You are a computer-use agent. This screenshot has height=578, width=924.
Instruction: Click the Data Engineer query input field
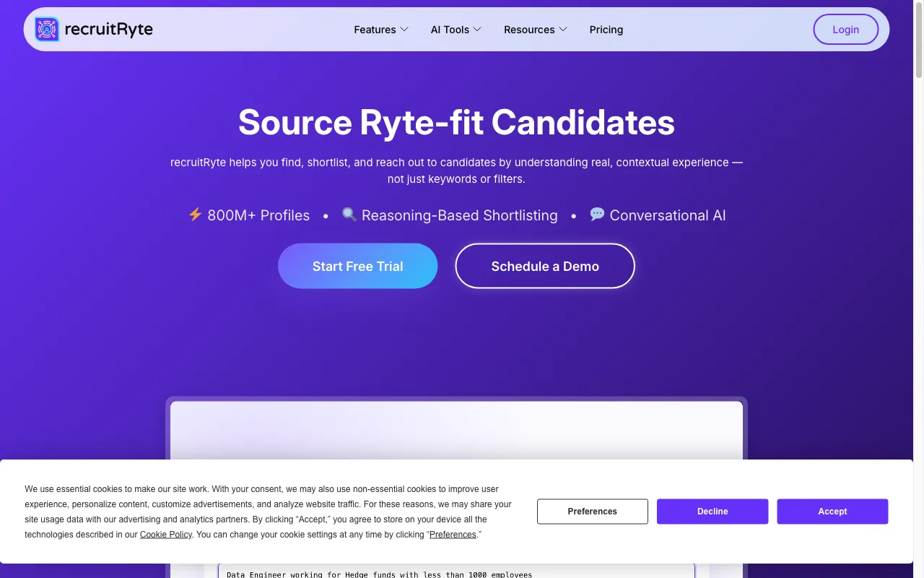coord(456,571)
